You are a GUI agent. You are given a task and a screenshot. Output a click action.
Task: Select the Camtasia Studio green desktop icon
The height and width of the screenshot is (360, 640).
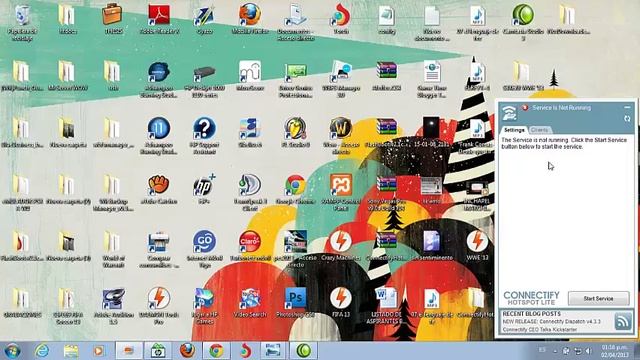[523, 23]
